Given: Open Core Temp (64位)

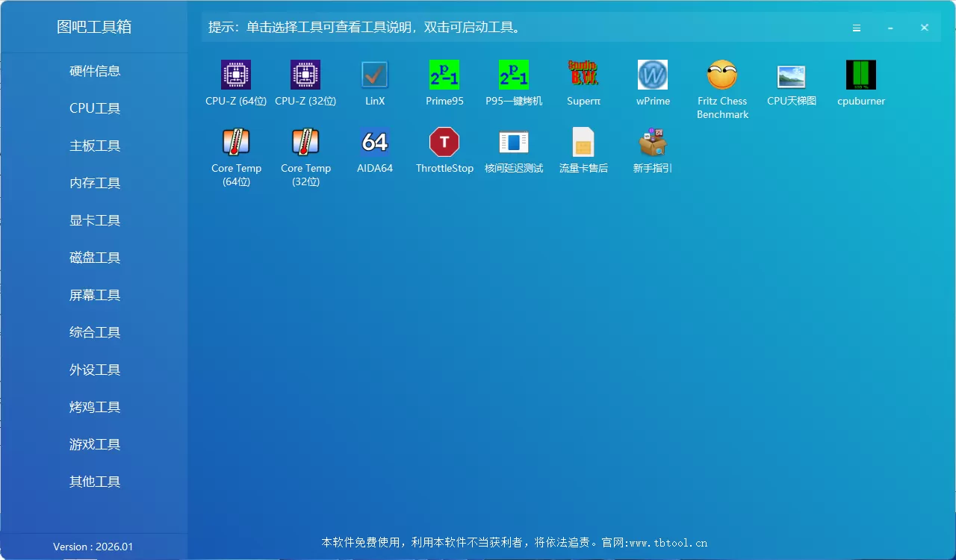Looking at the screenshot, I should [x=236, y=144].
